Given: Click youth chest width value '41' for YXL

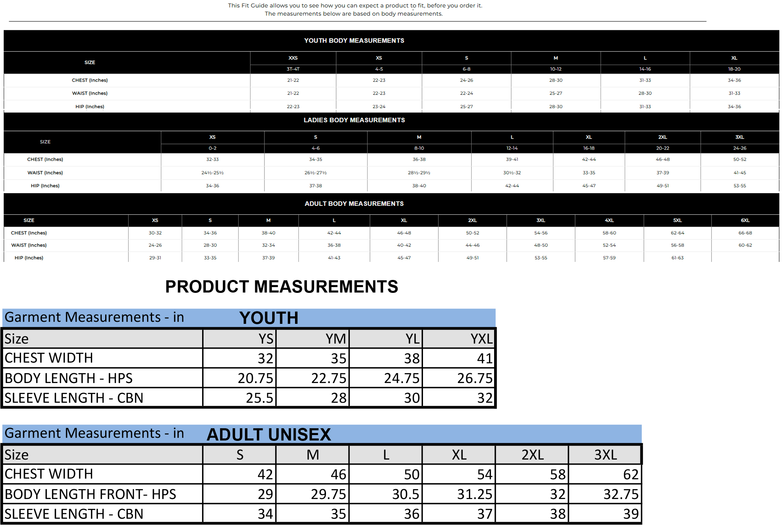Looking at the screenshot, I should tap(485, 359).
